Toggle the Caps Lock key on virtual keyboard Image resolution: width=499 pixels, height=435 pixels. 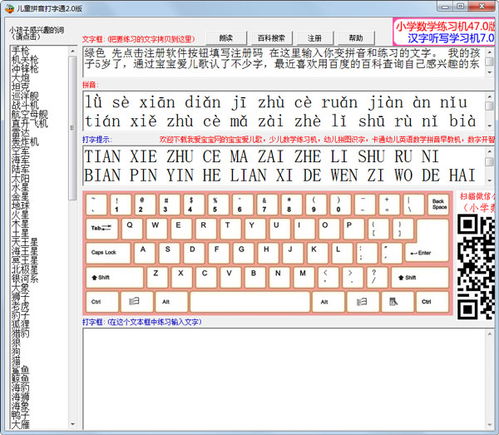[x=108, y=253]
